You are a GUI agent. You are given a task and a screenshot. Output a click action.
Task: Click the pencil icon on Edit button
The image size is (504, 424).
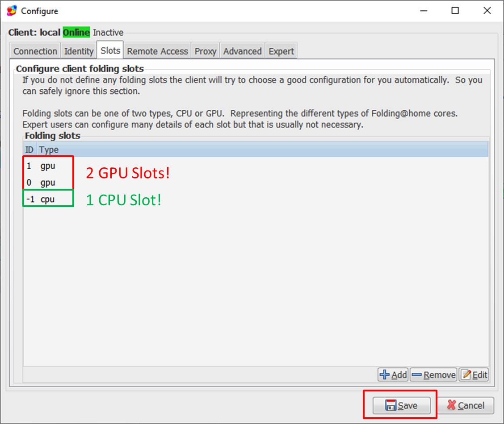coord(467,375)
